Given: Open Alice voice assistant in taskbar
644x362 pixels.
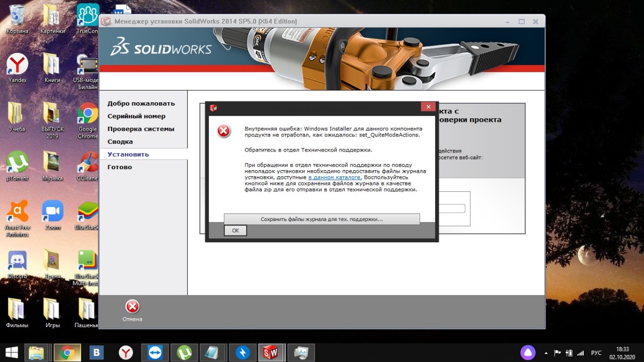Looking at the screenshot, I should coord(528,352).
